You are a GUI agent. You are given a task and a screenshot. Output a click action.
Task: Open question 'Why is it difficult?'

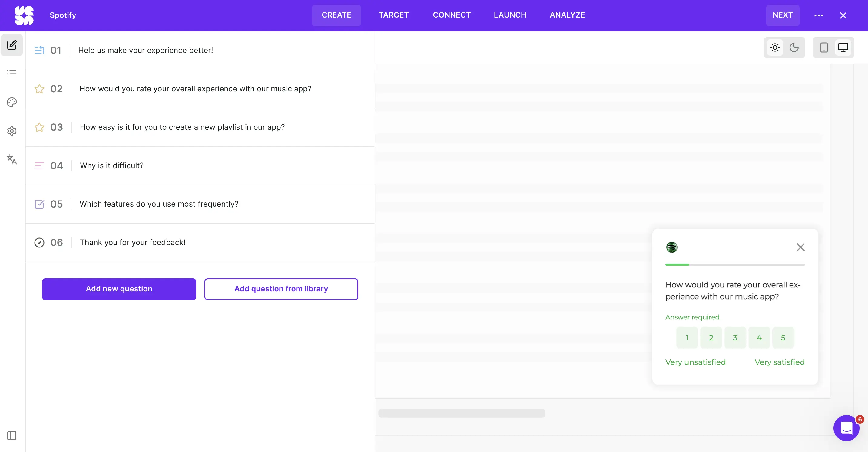(x=200, y=165)
